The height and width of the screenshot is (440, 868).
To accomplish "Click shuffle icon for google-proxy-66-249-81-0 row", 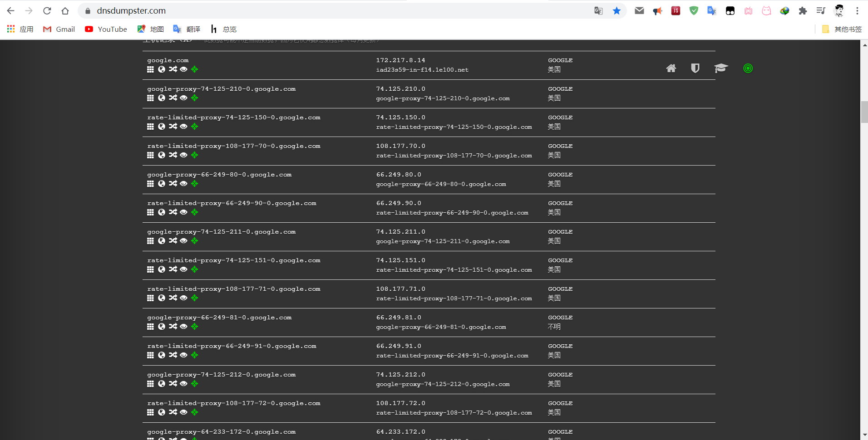I will coord(173,327).
